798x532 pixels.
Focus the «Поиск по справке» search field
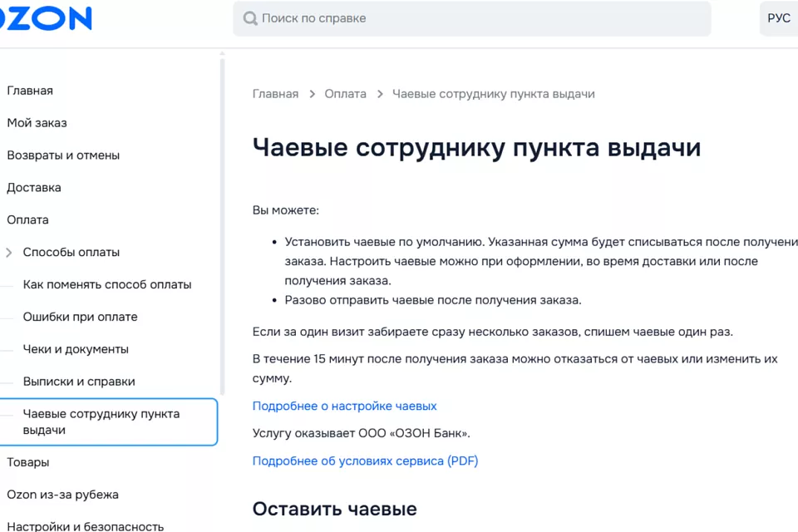(474, 18)
